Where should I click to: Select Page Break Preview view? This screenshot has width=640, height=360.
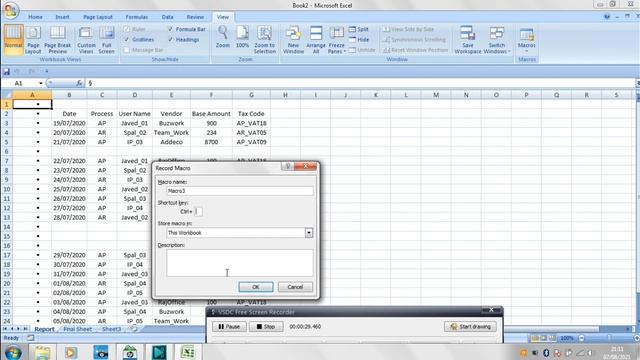(x=58, y=39)
